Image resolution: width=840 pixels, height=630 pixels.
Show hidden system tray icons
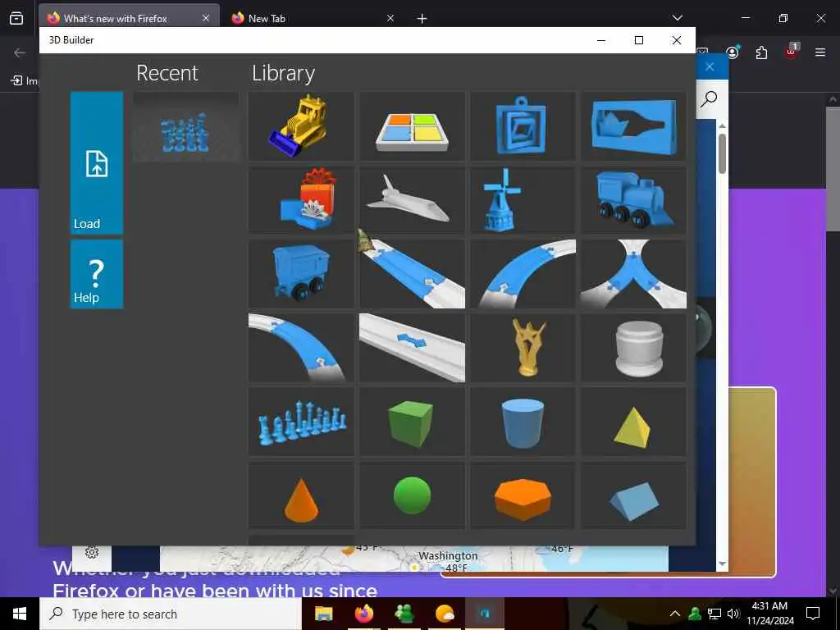[x=675, y=614]
